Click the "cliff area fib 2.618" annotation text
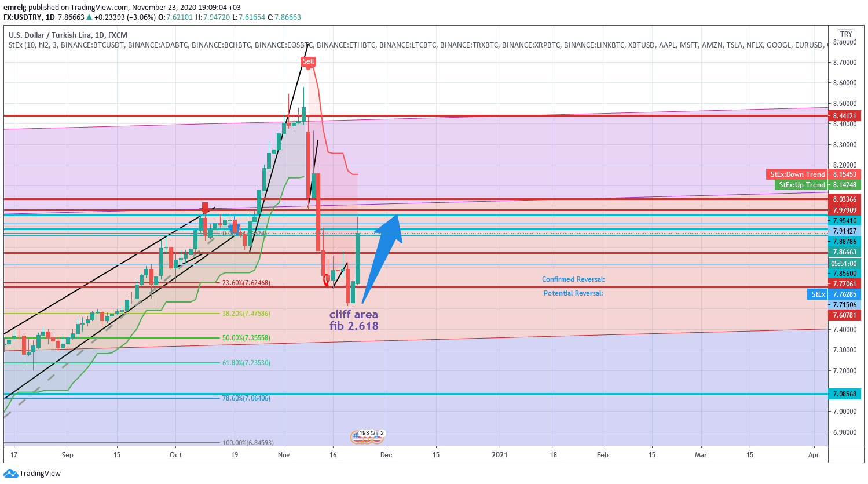 354,320
